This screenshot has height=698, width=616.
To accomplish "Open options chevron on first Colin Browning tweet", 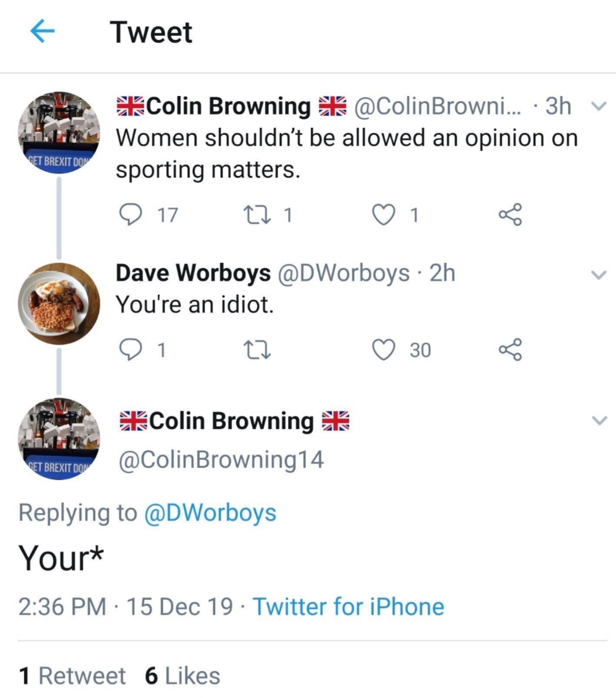I will tap(599, 106).
